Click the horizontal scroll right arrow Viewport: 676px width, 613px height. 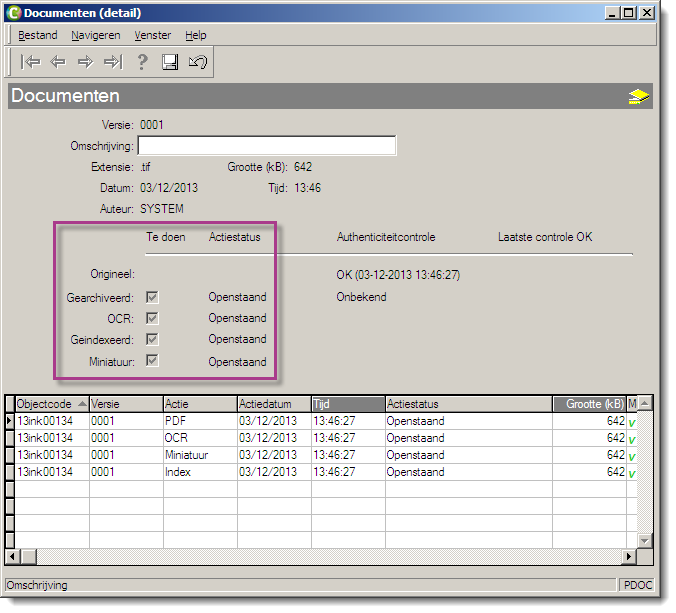tap(629, 557)
